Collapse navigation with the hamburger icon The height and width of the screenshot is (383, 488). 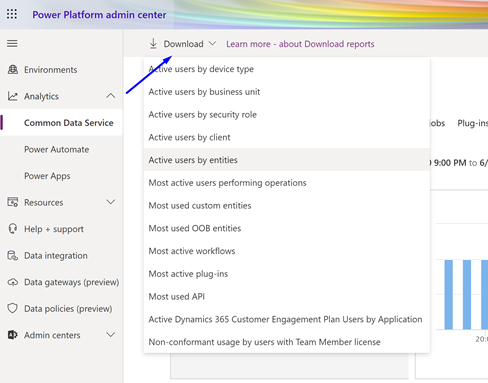point(12,43)
